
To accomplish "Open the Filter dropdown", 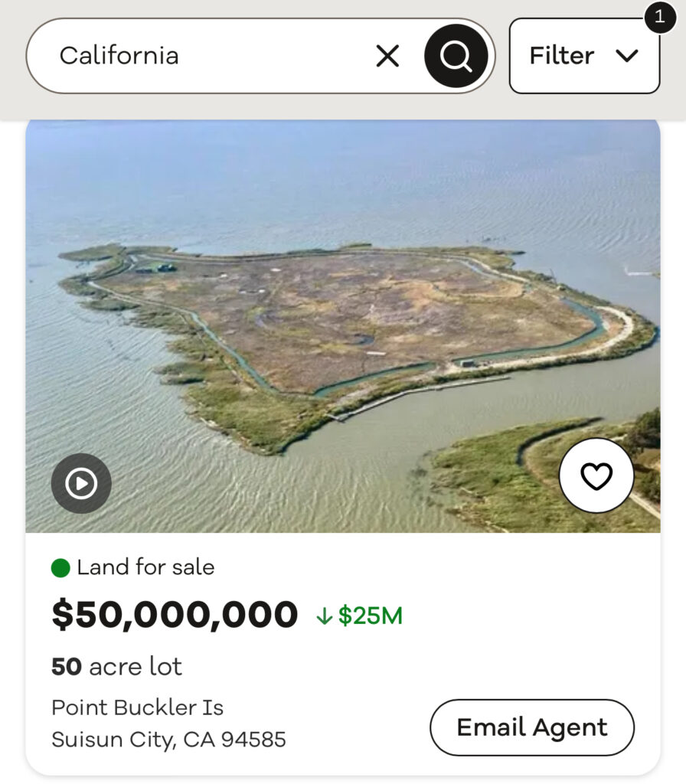I will (x=584, y=56).
